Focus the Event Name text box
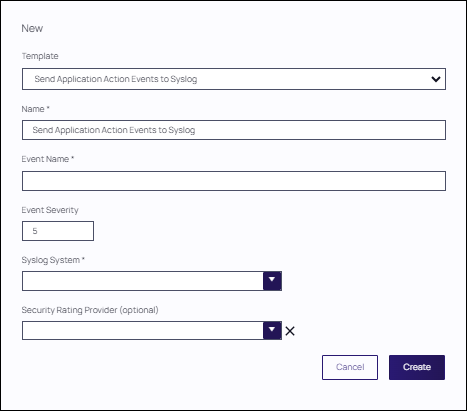 [234, 181]
